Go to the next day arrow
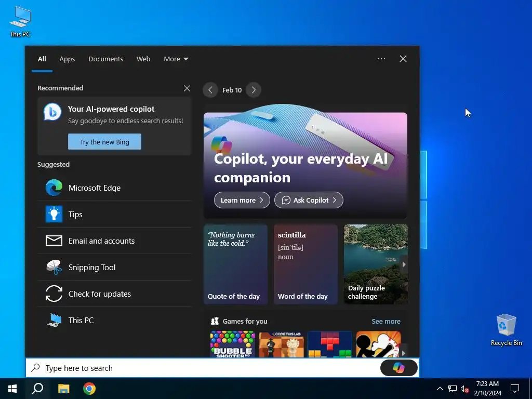The width and height of the screenshot is (532, 399). tap(254, 90)
